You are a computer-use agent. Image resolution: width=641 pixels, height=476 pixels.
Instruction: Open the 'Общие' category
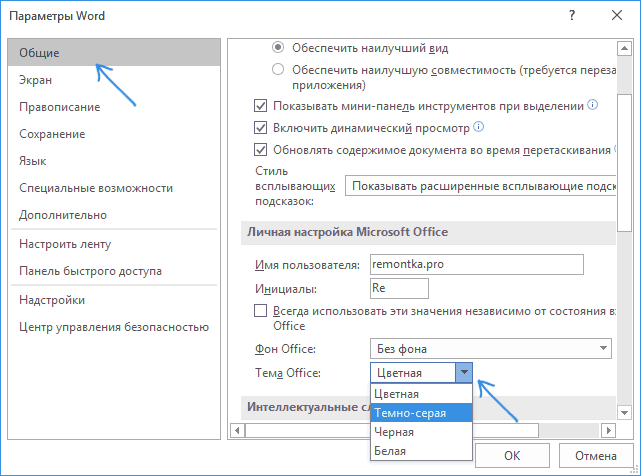click(x=114, y=53)
